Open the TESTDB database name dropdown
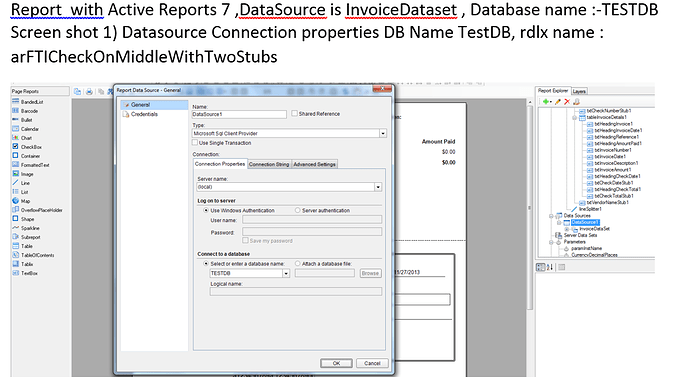The width and height of the screenshot is (690, 384). pyautogui.click(x=286, y=273)
